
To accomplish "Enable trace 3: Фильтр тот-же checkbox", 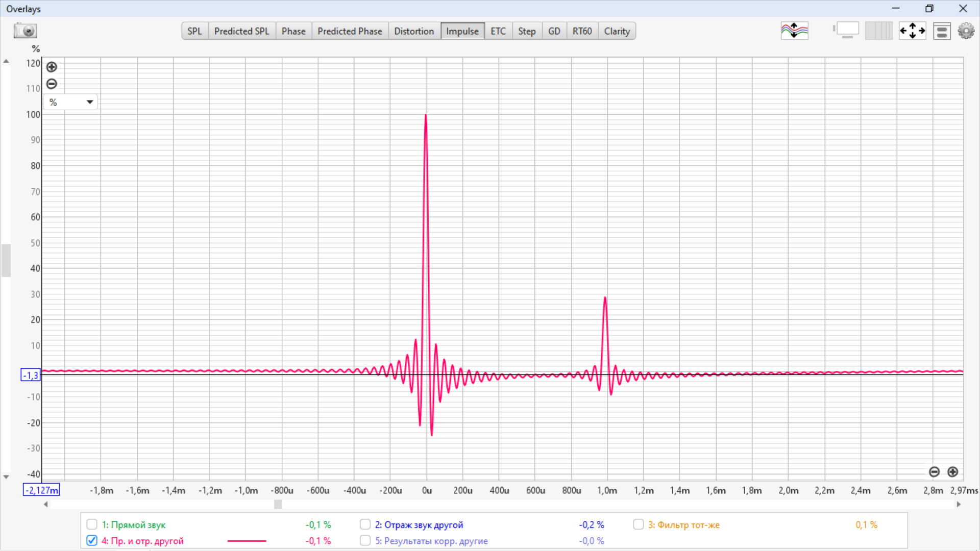I will click(638, 524).
